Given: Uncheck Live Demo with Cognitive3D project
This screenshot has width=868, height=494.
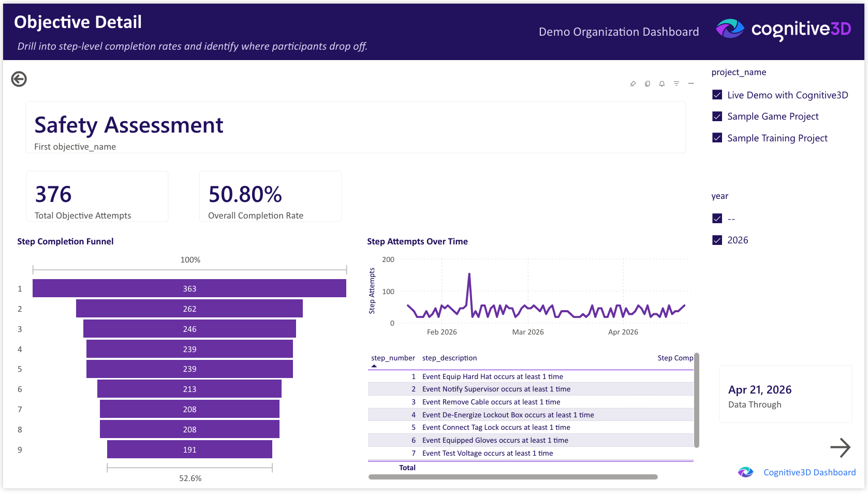Looking at the screenshot, I should [x=717, y=95].
